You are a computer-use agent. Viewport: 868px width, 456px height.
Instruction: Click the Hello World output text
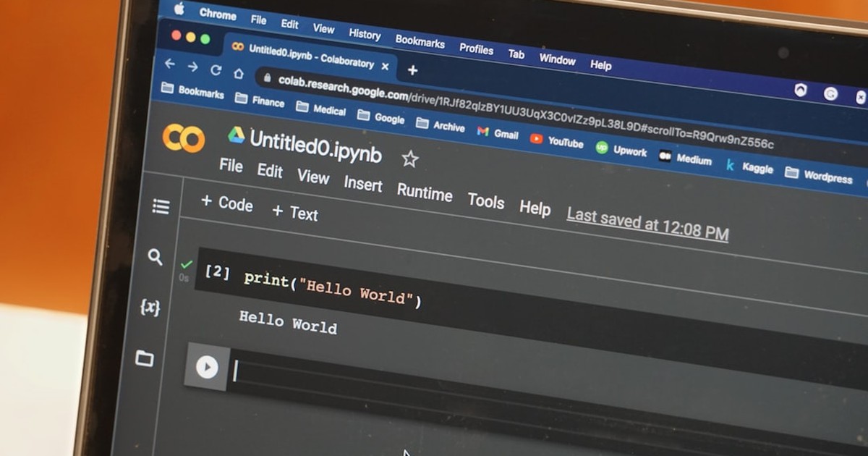click(x=288, y=321)
